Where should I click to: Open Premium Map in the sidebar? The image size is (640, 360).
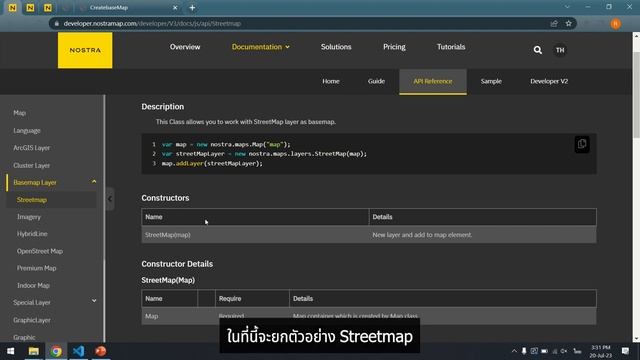tap(37, 268)
